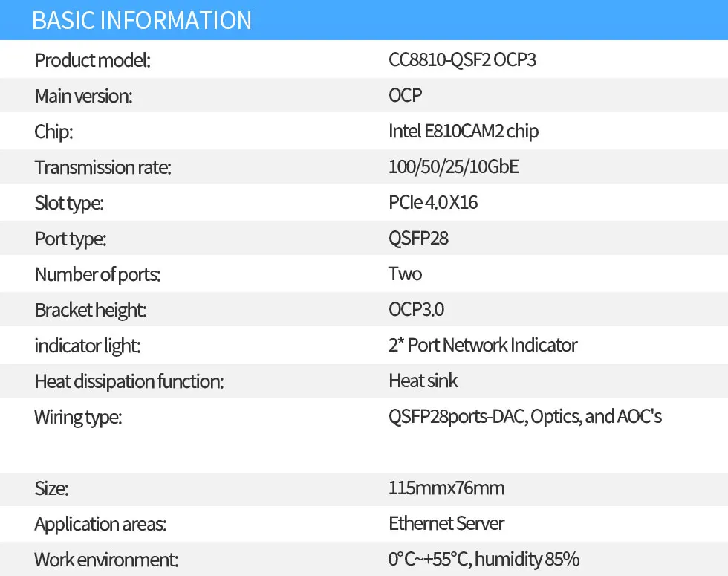Image resolution: width=728 pixels, height=576 pixels.
Task: Click the indicator light label
Action: tap(87, 346)
